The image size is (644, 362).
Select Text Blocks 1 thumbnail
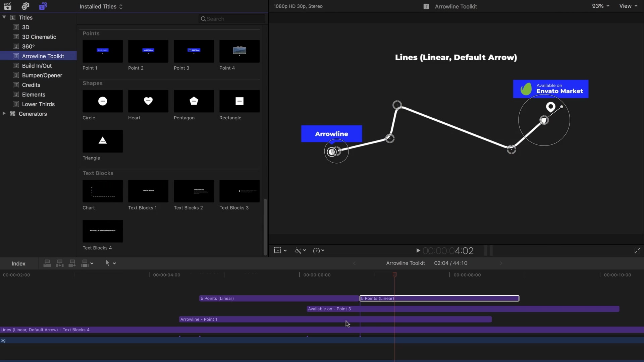click(x=148, y=191)
